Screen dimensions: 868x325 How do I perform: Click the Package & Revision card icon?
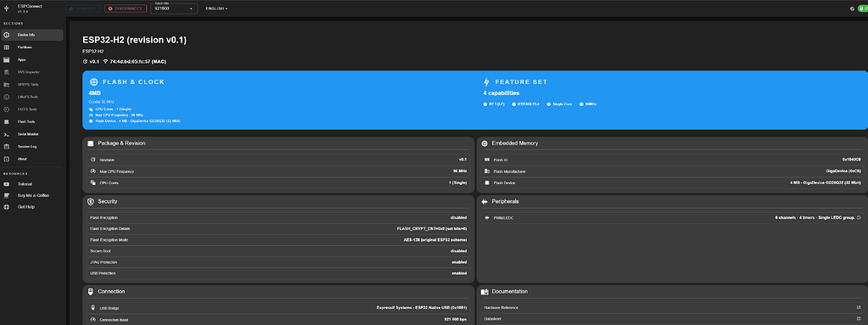pyautogui.click(x=91, y=143)
